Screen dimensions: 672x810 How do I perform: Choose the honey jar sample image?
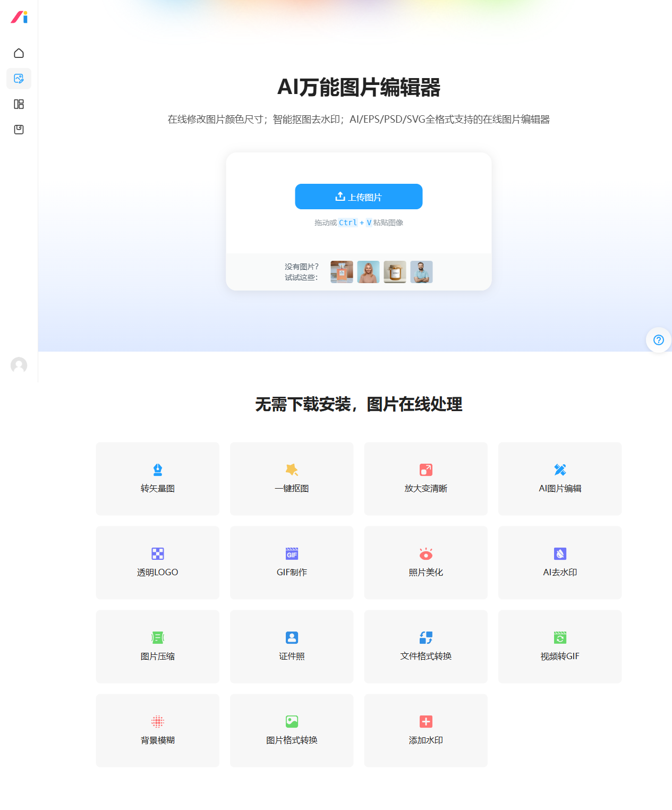[395, 272]
